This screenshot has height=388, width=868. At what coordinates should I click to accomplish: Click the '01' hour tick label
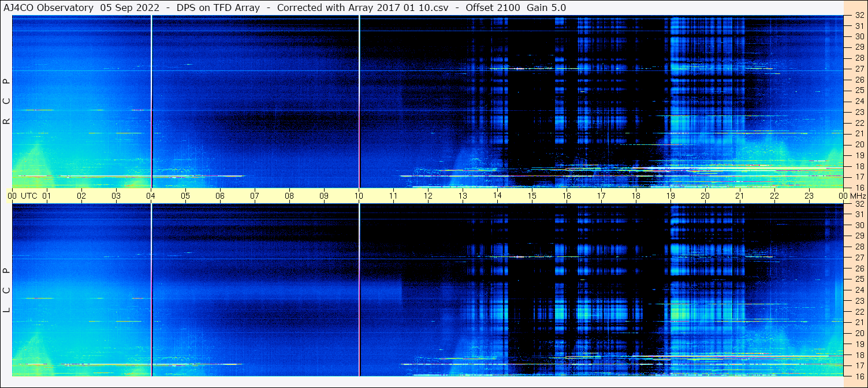pyautogui.click(x=47, y=196)
